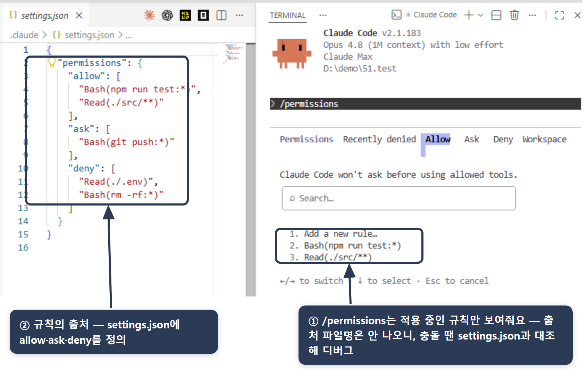Close the terminal panel

pos(578,15)
